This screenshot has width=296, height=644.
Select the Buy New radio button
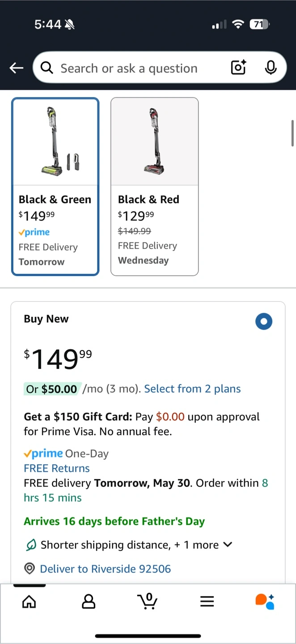tap(263, 321)
